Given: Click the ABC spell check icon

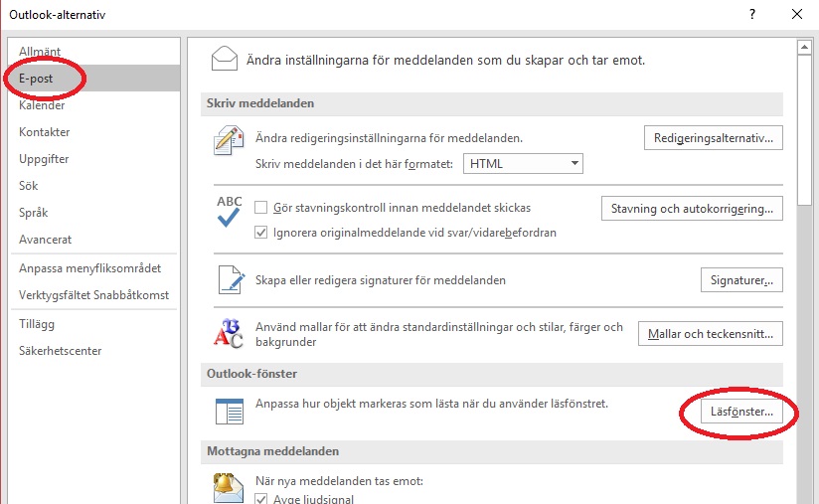Looking at the screenshot, I should click(x=230, y=213).
